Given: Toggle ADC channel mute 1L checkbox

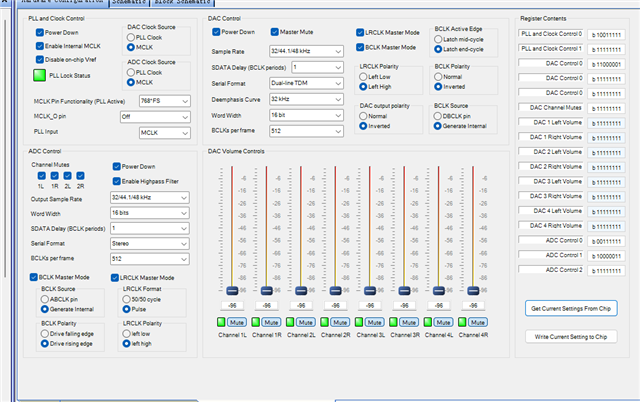Looking at the screenshot, I should pos(41,175).
